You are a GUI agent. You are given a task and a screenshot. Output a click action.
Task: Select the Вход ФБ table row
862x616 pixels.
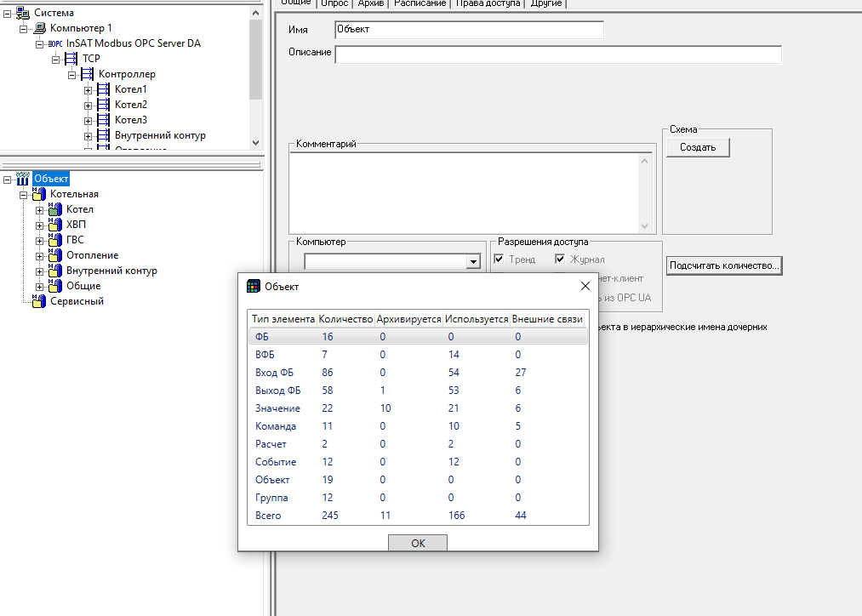(419, 372)
